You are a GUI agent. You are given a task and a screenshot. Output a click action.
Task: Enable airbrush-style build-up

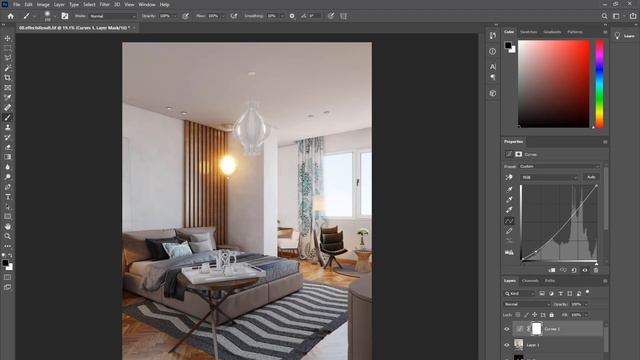pos(234,16)
